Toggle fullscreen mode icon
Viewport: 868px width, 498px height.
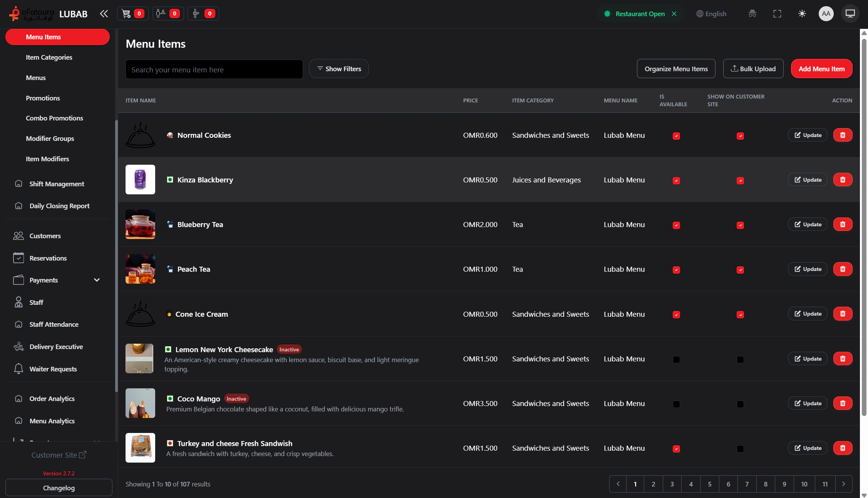(x=777, y=14)
